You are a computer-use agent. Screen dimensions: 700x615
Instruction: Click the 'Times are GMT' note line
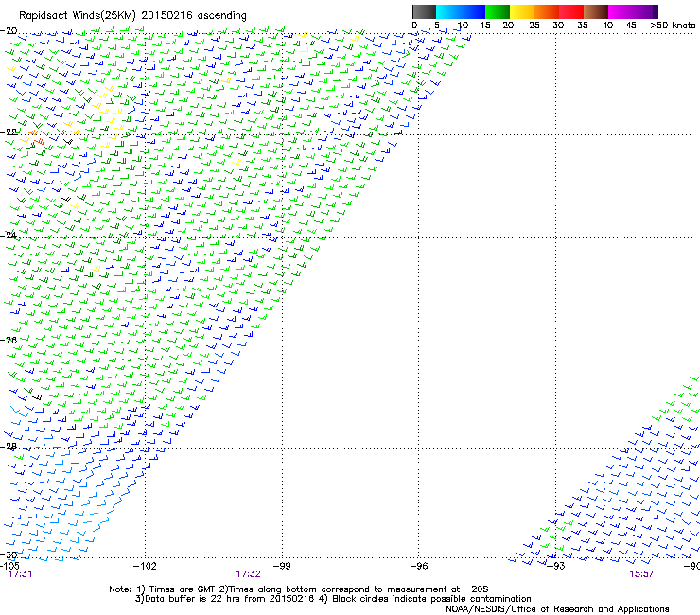click(x=298, y=589)
